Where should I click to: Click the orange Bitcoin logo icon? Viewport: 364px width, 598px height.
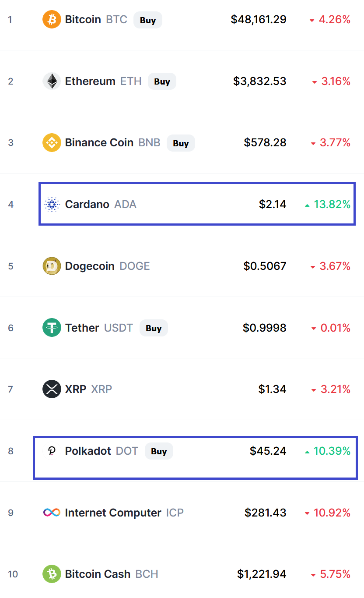click(52, 20)
